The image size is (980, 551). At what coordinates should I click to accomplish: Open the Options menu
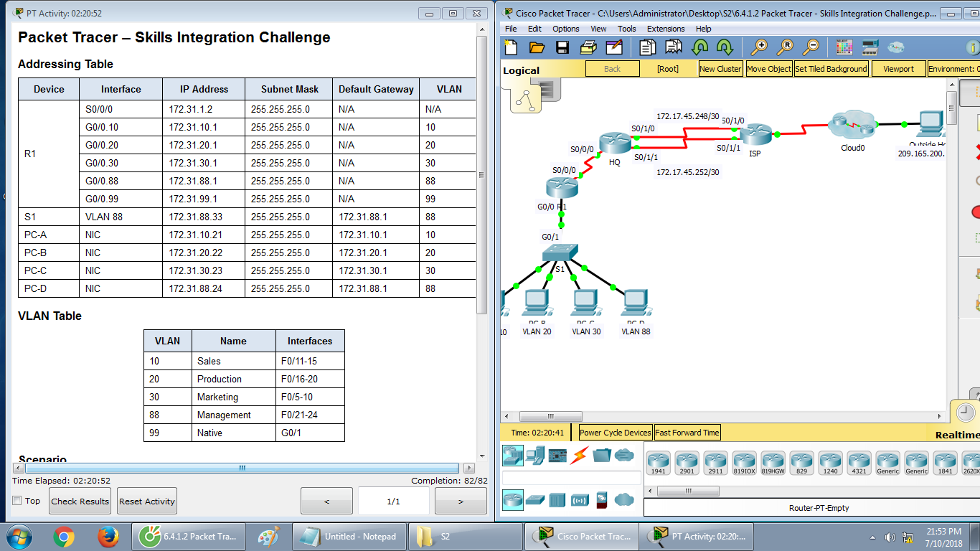(x=566, y=29)
